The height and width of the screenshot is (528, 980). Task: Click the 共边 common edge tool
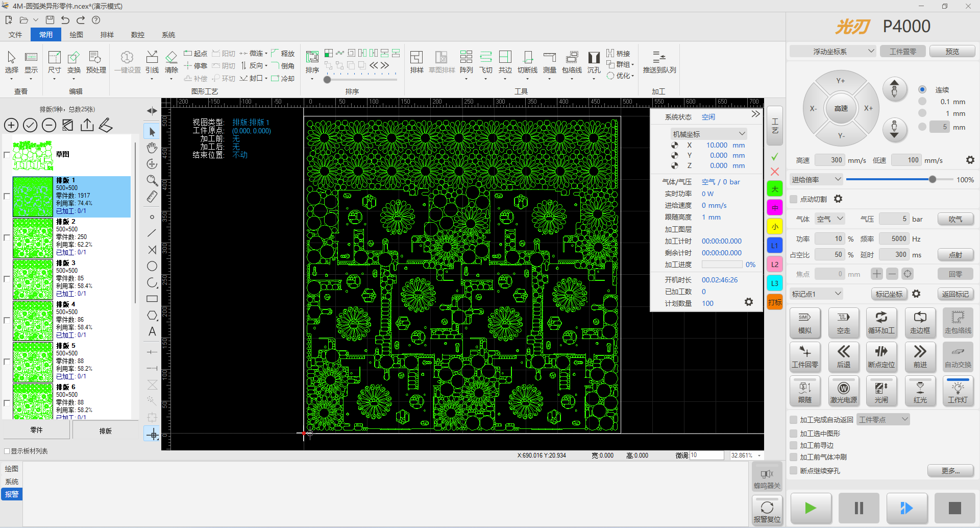[505, 62]
